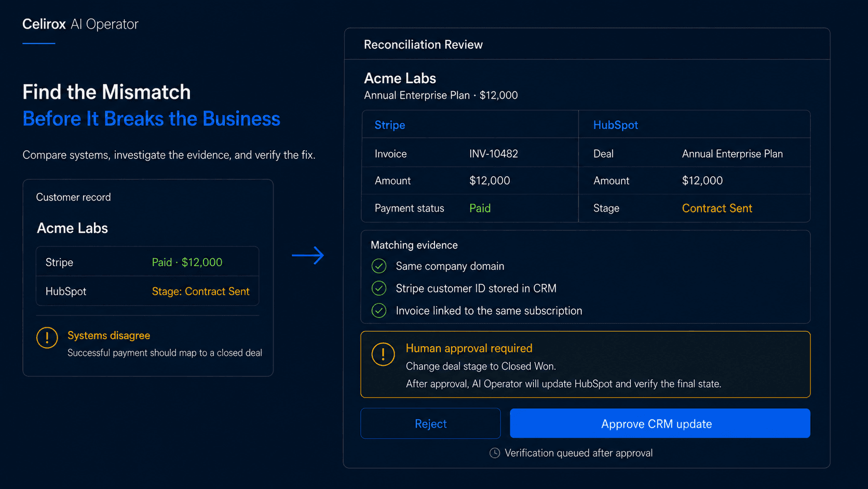
Task: Reject the proposed CRM update
Action: (430, 423)
